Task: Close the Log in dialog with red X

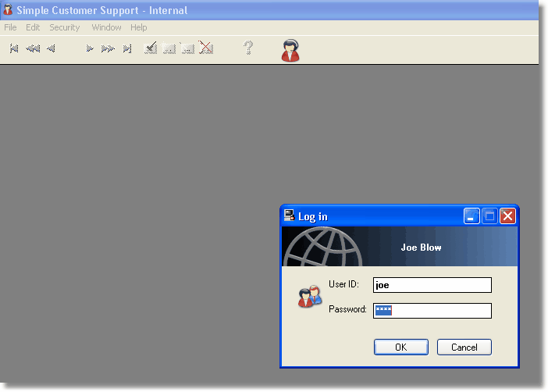Action: (508, 216)
